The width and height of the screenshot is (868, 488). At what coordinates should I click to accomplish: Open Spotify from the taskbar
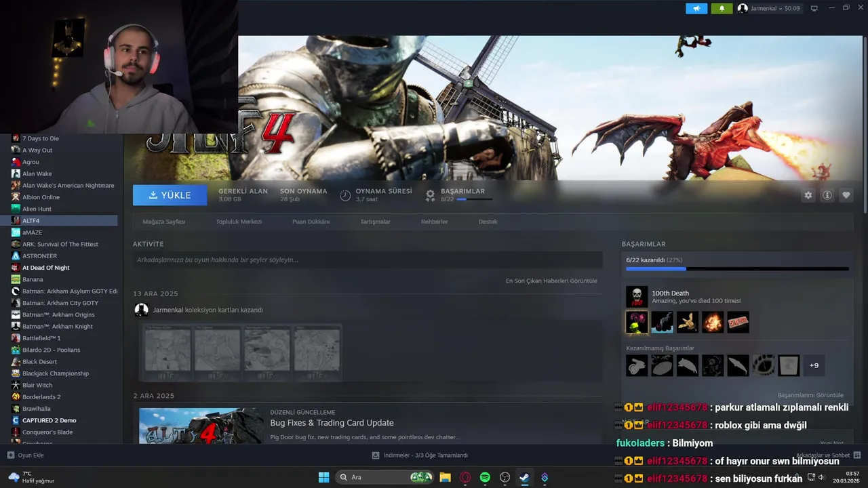pyautogui.click(x=485, y=477)
